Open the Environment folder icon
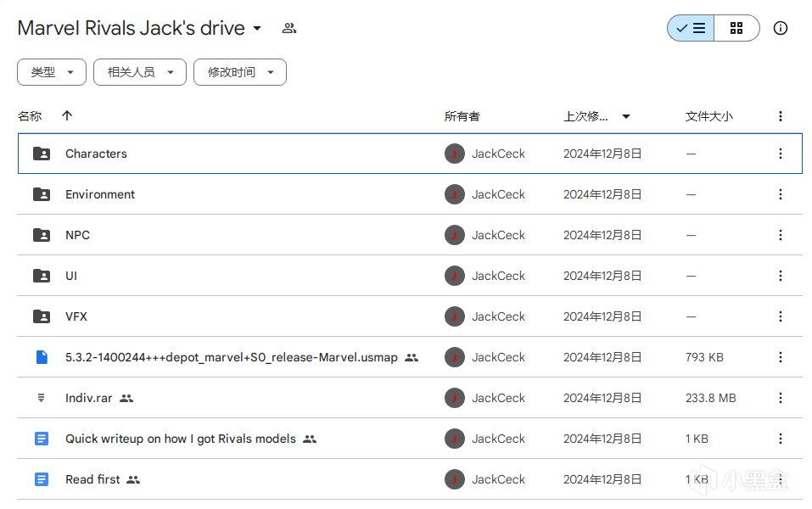The width and height of the screenshot is (812, 509). [x=42, y=194]
